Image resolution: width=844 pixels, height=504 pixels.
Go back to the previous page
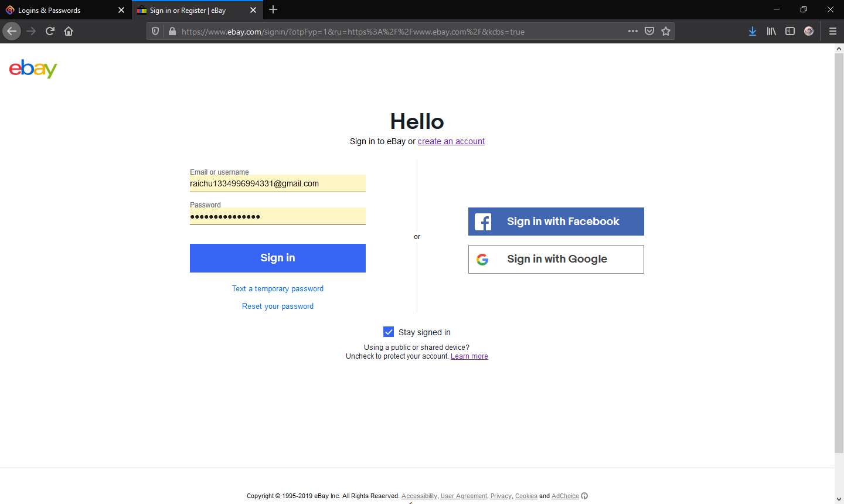[x=12, y=31]
